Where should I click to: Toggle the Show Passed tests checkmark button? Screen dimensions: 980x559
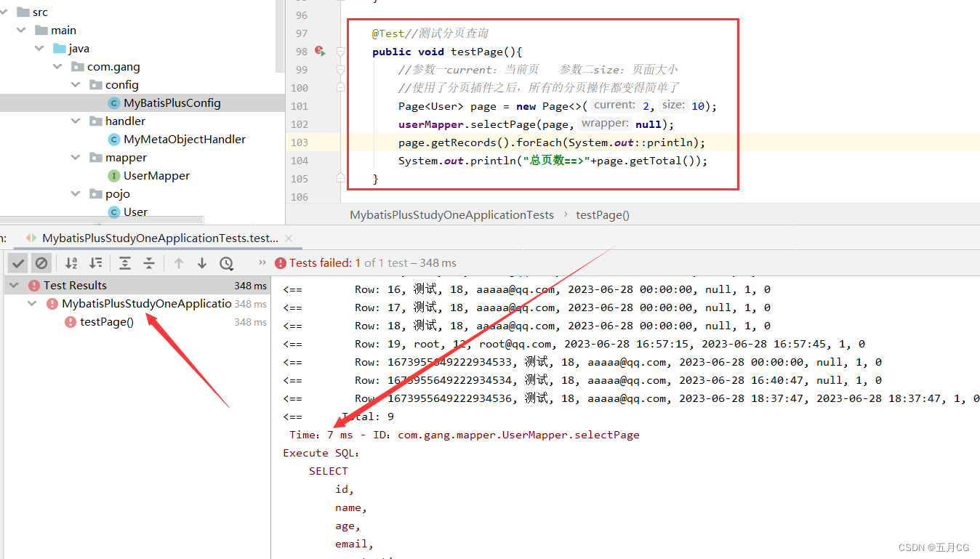tap(19, 263)
